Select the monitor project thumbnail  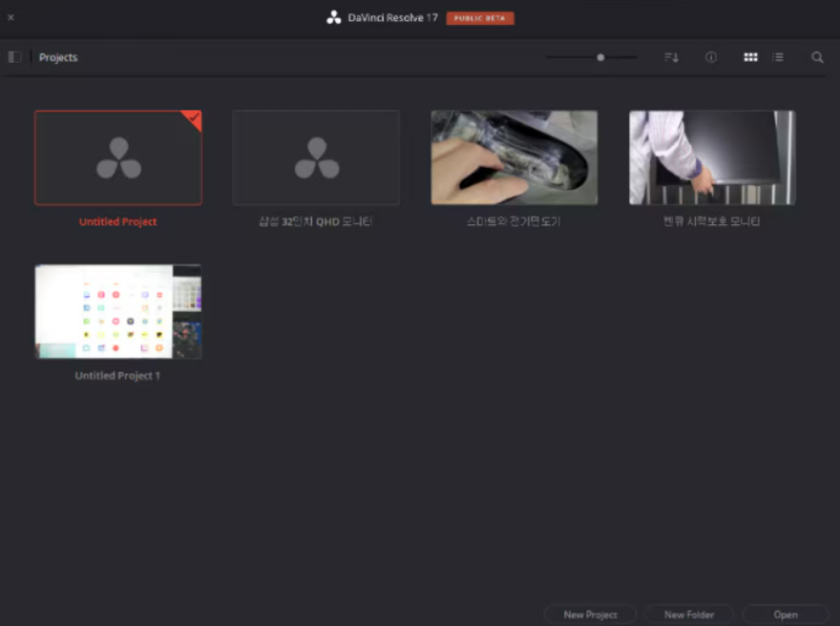tap(712, 158)
